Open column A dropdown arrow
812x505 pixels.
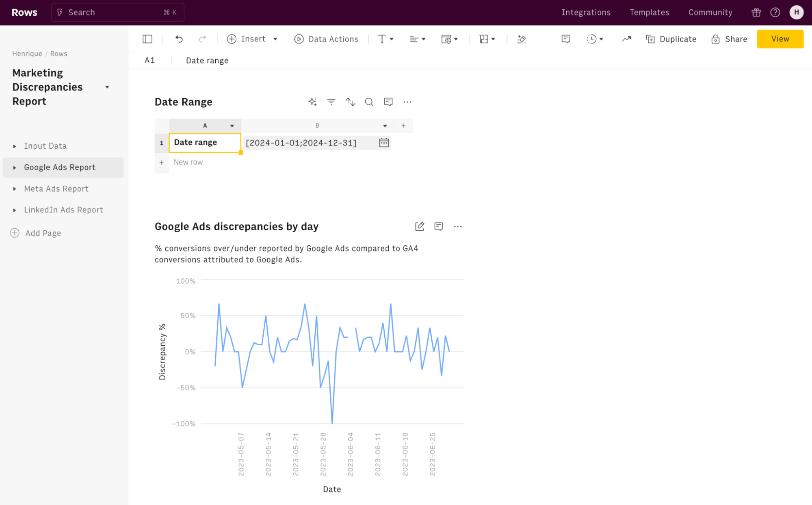click(x=232, y=126)
